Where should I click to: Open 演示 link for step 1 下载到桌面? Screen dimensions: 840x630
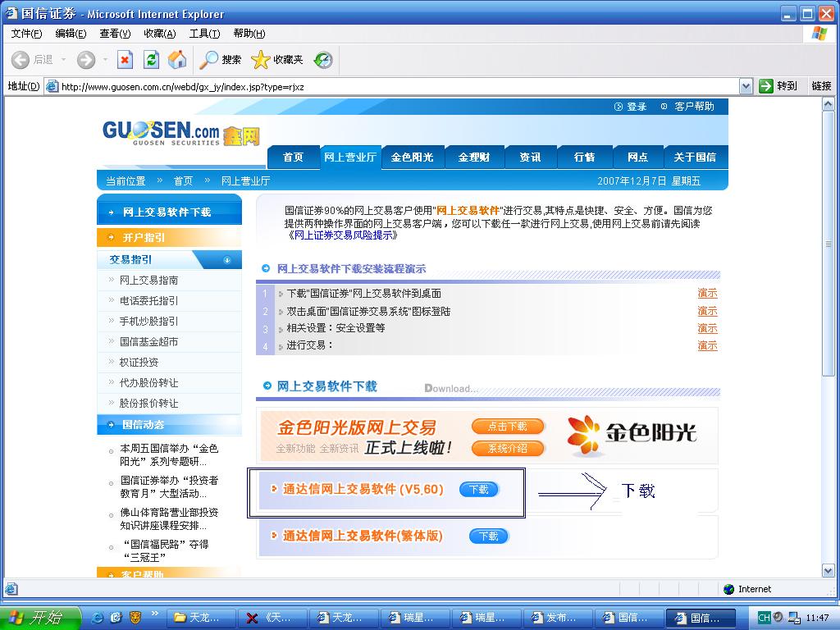click(707, 293)
